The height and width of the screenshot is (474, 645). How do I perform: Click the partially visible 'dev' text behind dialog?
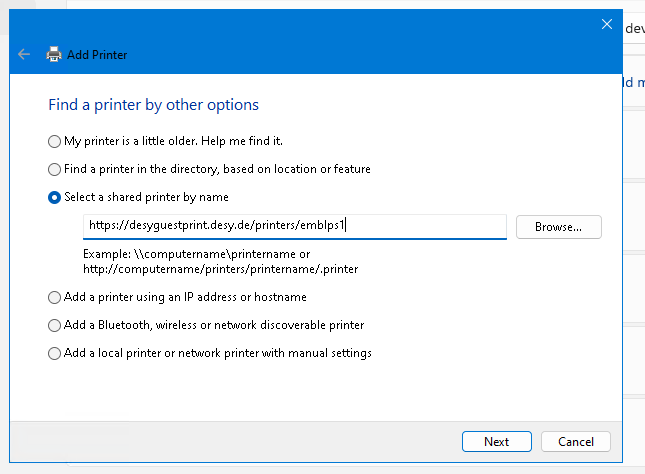[x=634, y=29]
